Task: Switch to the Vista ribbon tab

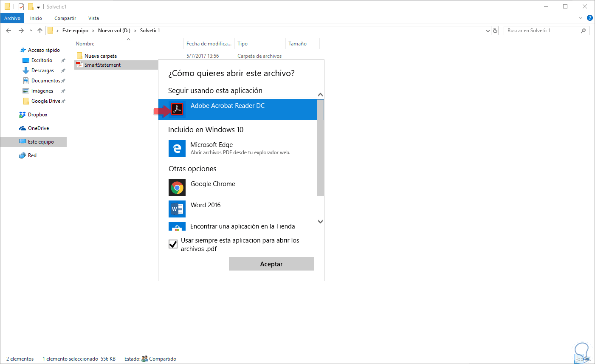Action: click(x=93, y=18)
